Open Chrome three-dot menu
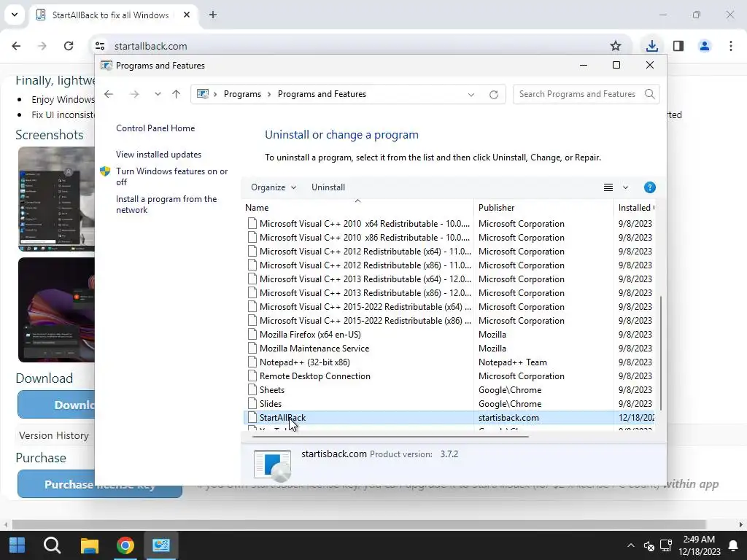 pos(731,46)
